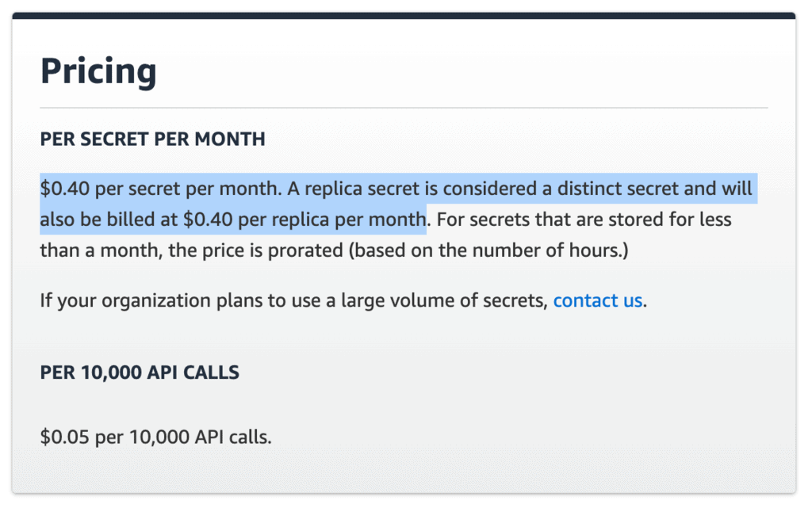The image size is (812, 508).
Task: Click the dark top border of the card
Action: point(404,15)
